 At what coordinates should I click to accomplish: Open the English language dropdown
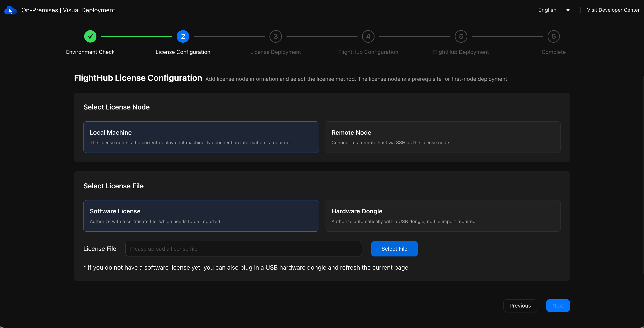point(554,10)
